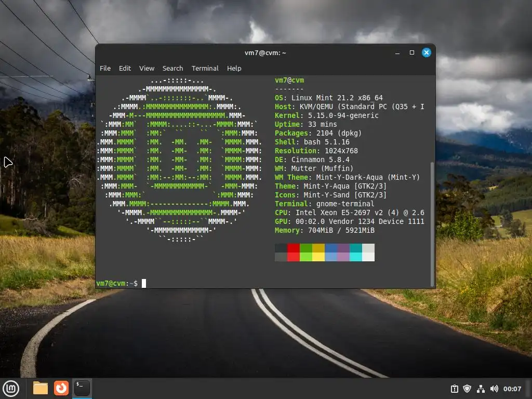Select the Terminal taskbar button

pyautogui.click(x=82, y=388)
